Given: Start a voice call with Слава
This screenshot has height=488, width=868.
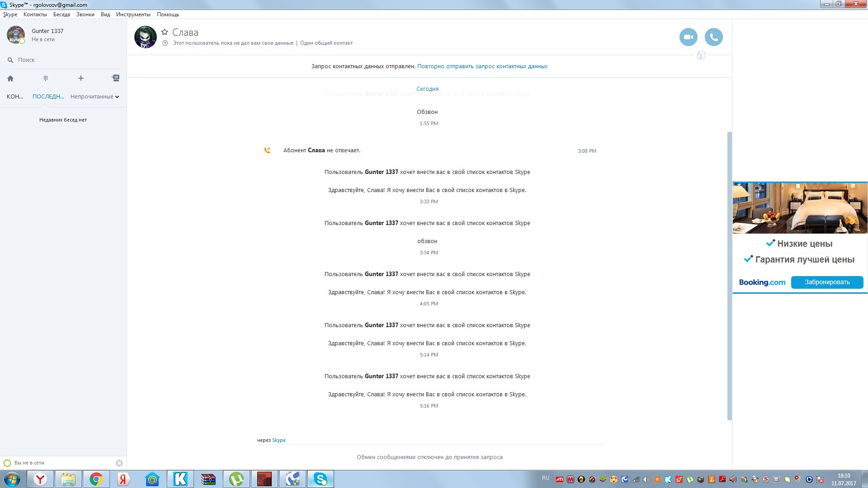Looking at the screenshot, I should pyautogui.click(x=713, y=37).
